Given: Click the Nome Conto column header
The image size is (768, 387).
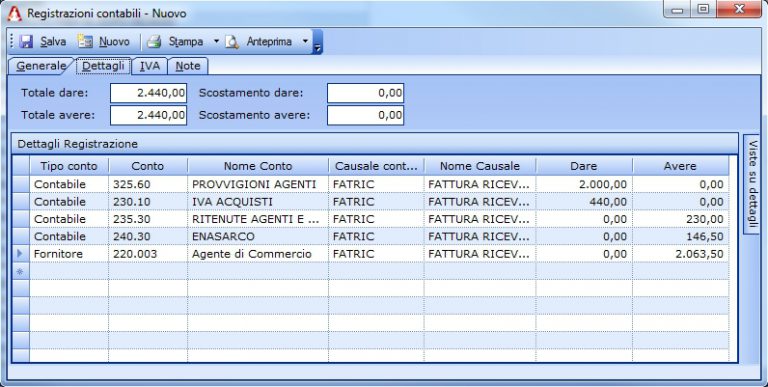Looking at the screenshot, I should point(258,166).
